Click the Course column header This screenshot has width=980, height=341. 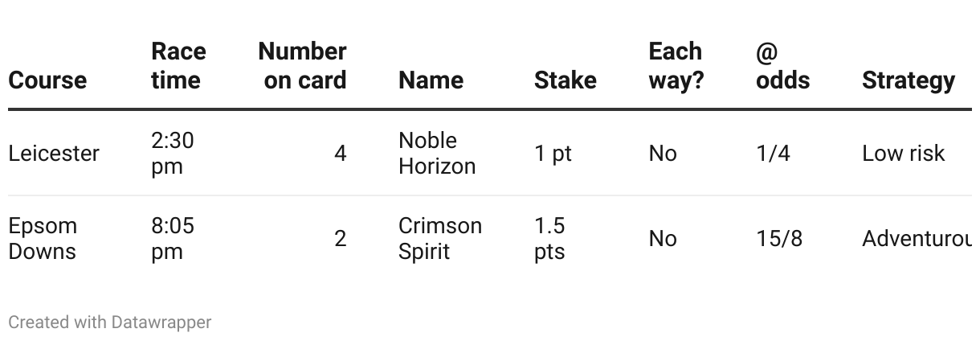pyautogui.click(x=47, y=80)
